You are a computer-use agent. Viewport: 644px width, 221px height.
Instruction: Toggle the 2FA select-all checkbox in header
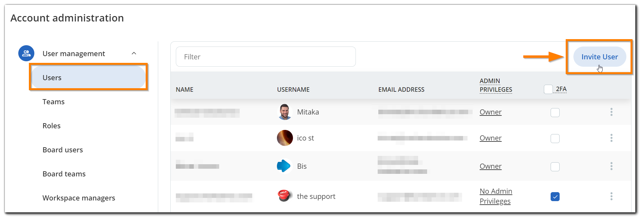coord(548,89)
